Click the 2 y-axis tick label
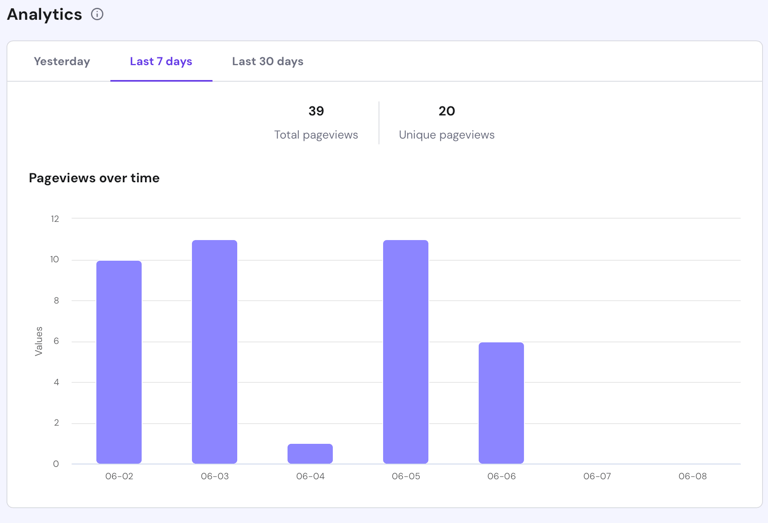 56,423
